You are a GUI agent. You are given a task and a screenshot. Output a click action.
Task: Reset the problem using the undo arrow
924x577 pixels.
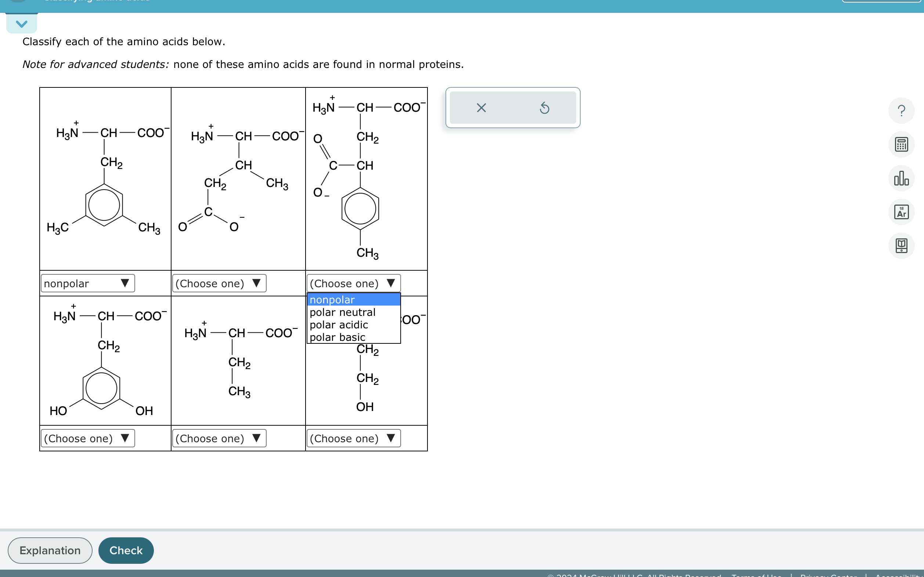tap(544, 108)
